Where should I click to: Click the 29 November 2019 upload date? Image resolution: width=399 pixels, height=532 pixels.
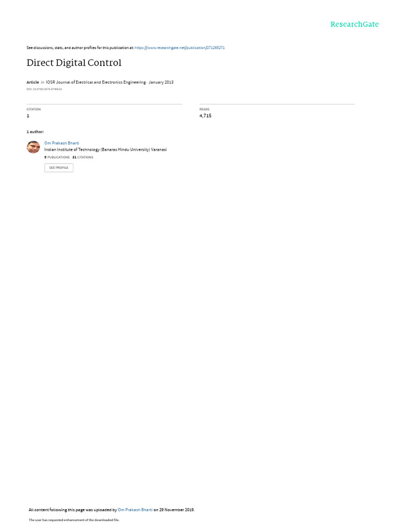(x=177, y=510)
